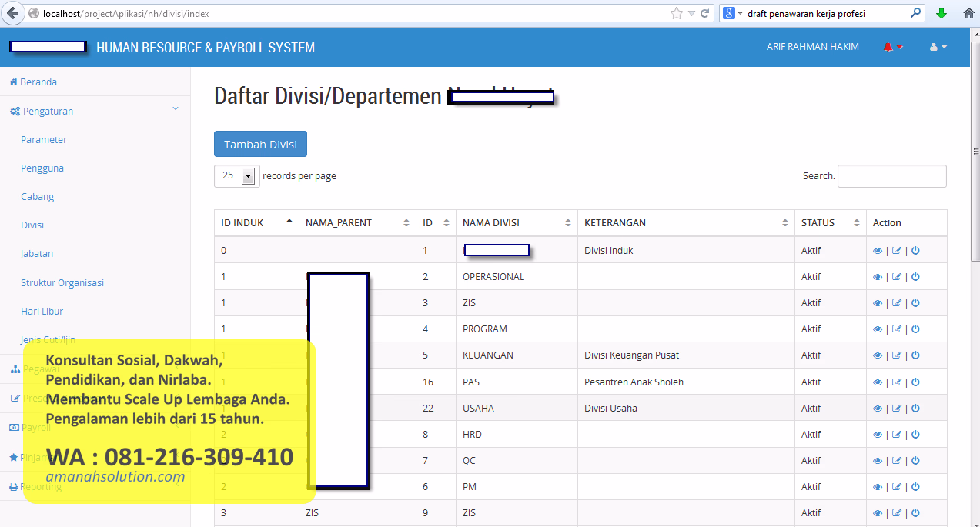The width and height of the screenshot is (980, 527).
Task: Open the red notification bell dropdown
Action: coord(892,47)
